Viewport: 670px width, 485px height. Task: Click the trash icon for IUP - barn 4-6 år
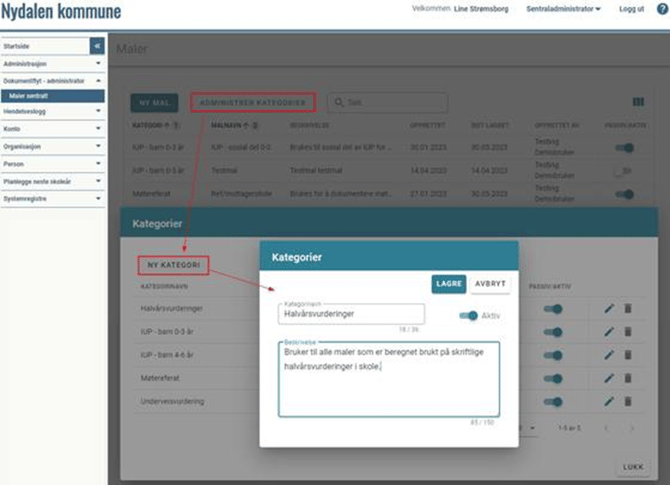628,355
